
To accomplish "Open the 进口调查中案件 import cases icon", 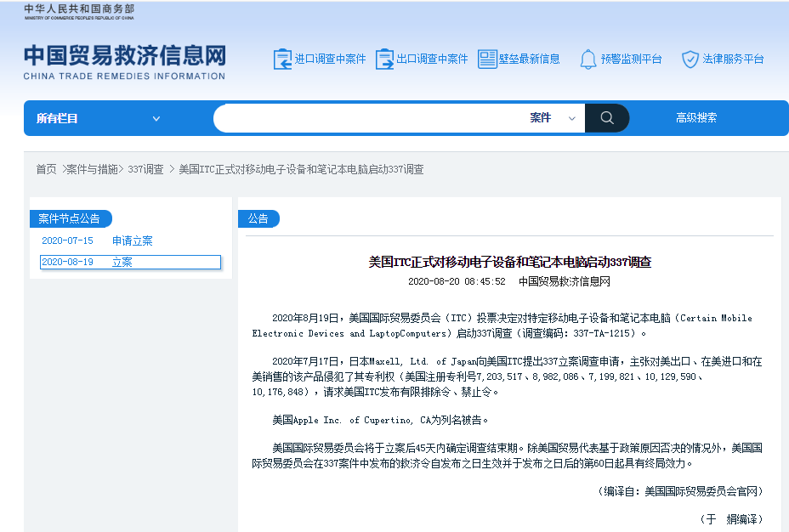I will coord(282,59).
